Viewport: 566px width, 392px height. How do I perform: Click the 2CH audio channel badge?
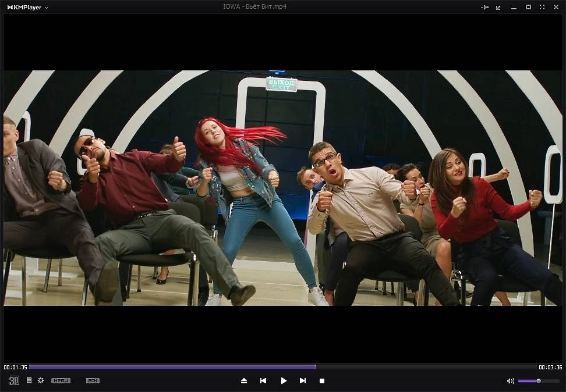(x=93, y=381)
